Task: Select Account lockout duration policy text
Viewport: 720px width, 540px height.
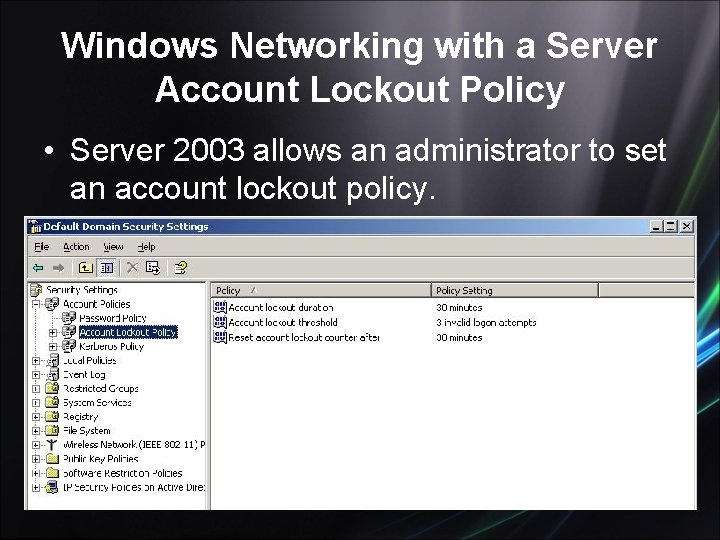Action: pyautogui.click(x=281, y=308)
